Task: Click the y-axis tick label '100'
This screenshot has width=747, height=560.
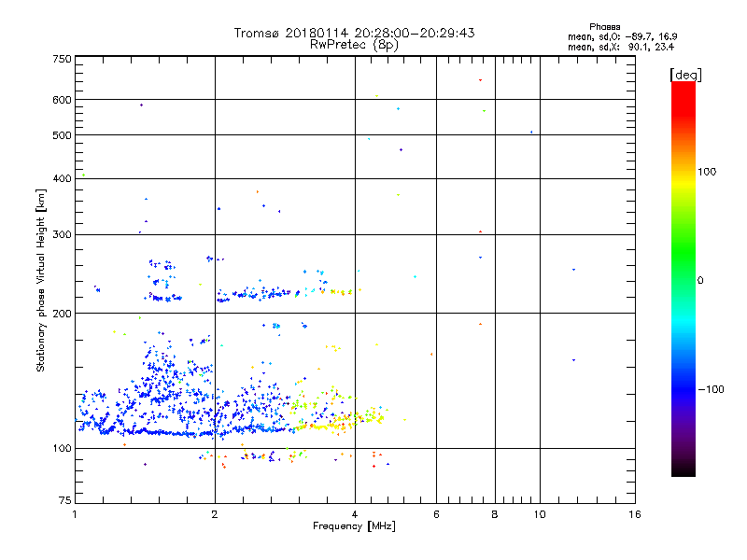Action: 62,449
